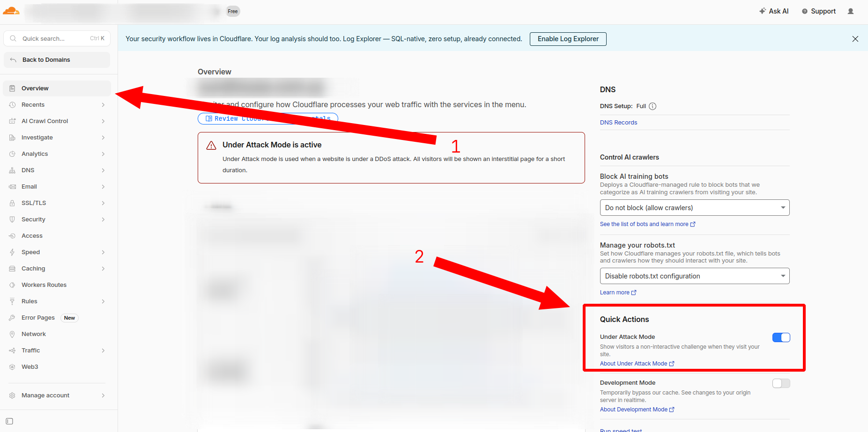Open the DNS Records link
868x432 pixels.
tap(618, 123)
